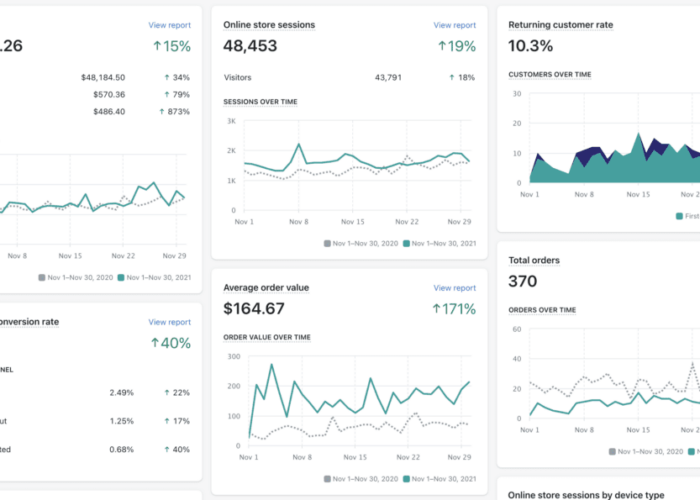Click the $570.36 sales amount
Image resolution: width=700 pixels, height=500 pixels.
(109, 95)
